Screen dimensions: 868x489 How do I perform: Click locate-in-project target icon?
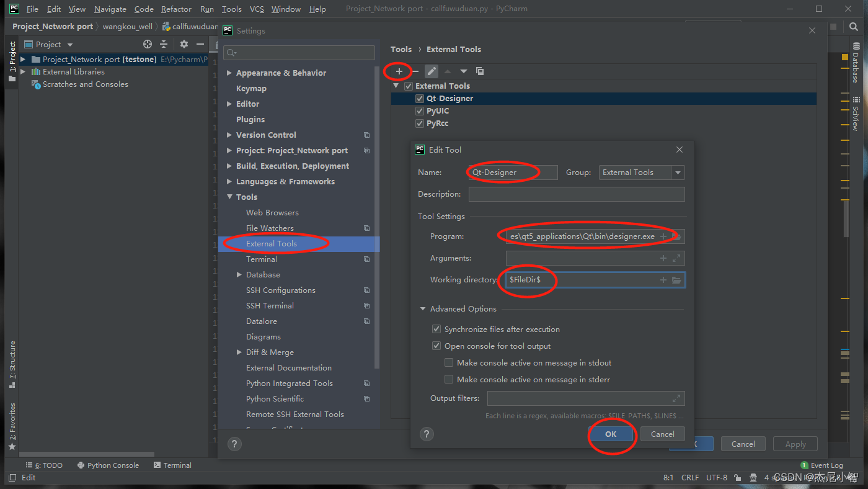coord(148,44)
